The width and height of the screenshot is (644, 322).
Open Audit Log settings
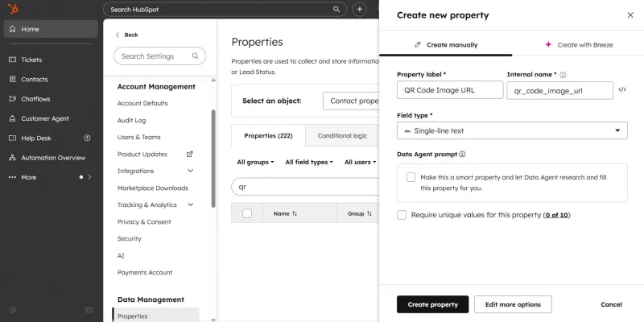(x=131, y=120)
